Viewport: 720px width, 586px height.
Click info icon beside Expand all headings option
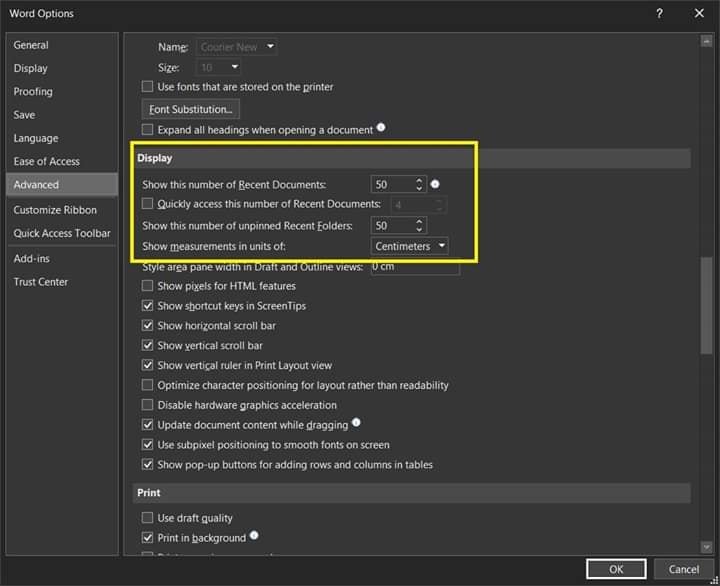[x=381, y=127]
